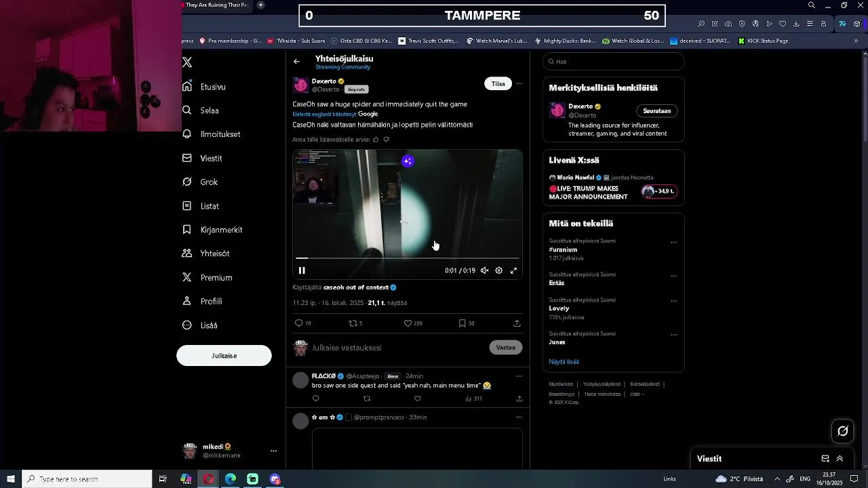This screenshot has height=488, width=868.
Task: Open mikedi account menu dots
Action: coord(273,451)
